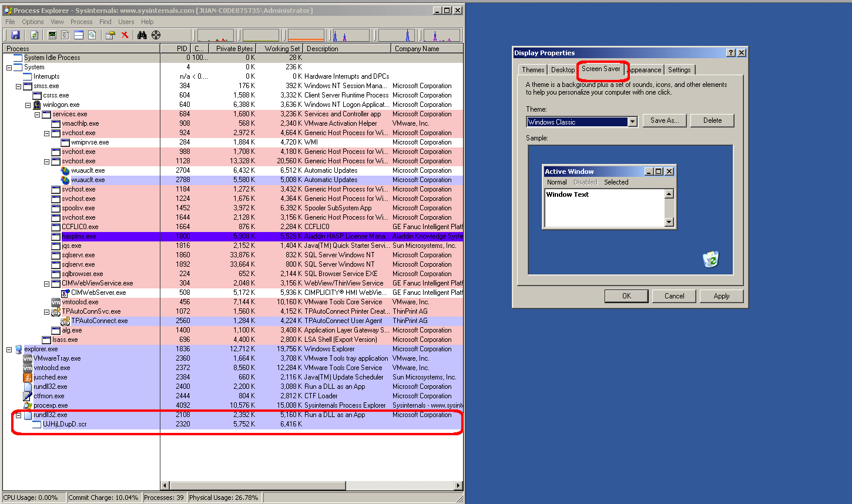852x504 pixels.
Task: Click the Refresh Now toolbar icon
Action: [x=34, y=35]
